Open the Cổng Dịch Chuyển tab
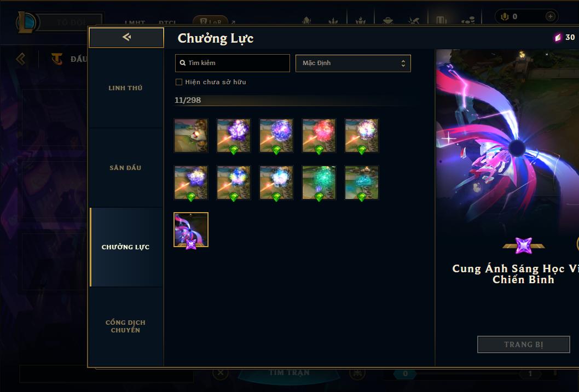This screenshot has height=392, width=579. point(125,326)
